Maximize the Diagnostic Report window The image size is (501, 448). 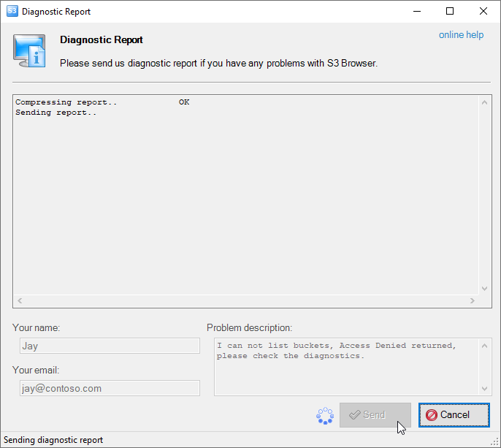450,11
